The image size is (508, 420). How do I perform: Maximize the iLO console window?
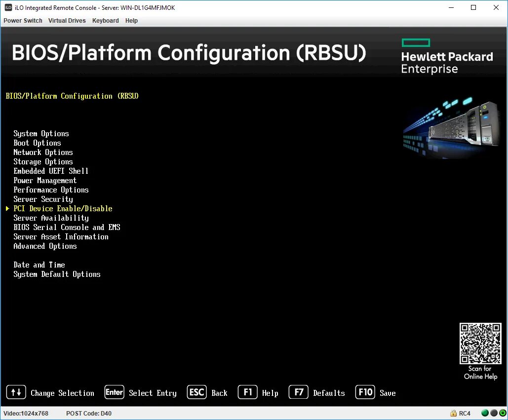[x=473, y=7]
